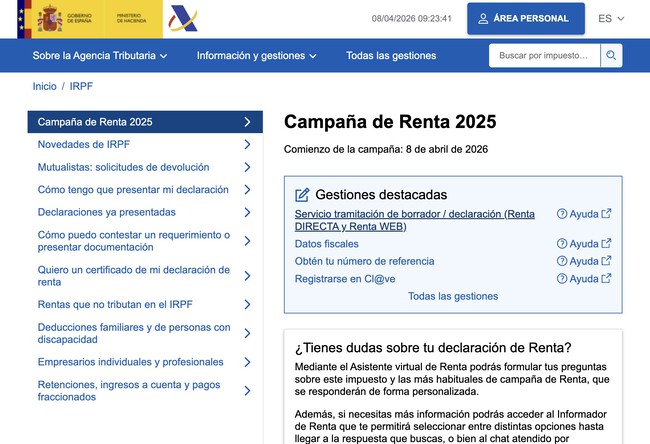The height and width of the screenshot is (444, 650).
Task: Open Todas las gestiones in the navigation bar
Action: point(391,56)
